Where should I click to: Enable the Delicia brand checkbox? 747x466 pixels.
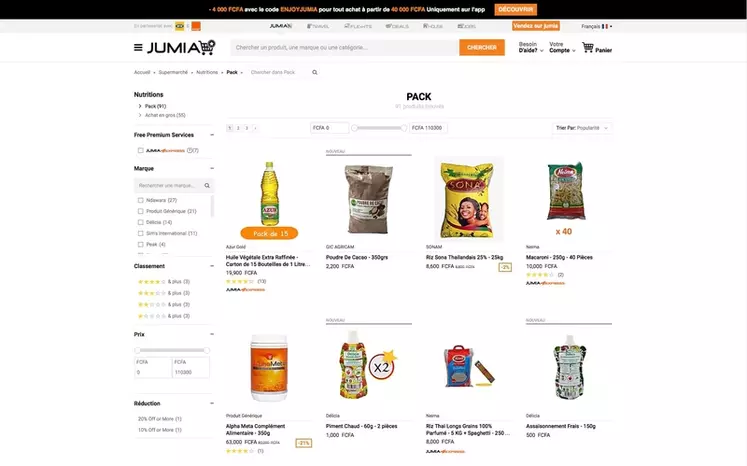(141, 223)
